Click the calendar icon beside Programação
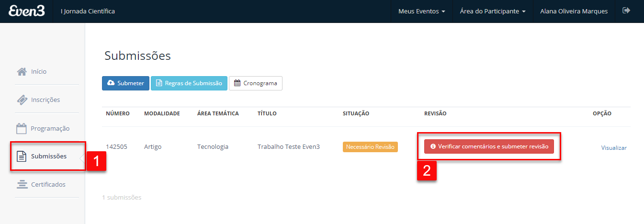The image size is (644, 224). (x=22, y=128)
